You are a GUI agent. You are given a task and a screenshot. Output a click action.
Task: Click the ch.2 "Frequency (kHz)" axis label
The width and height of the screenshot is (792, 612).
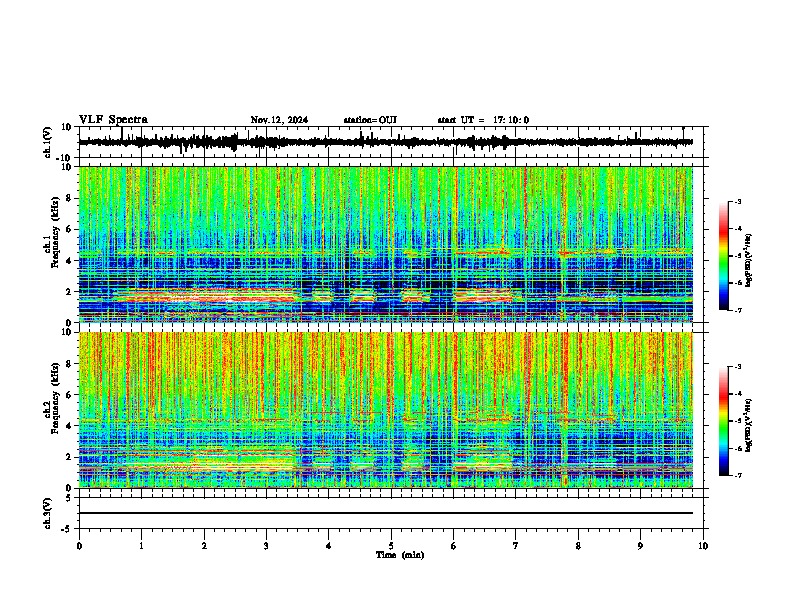coord(55,398)
